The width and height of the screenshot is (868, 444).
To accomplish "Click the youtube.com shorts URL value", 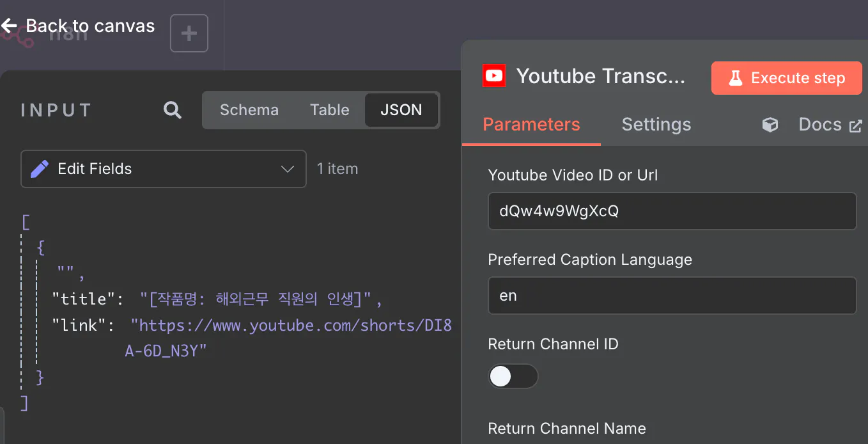I will coord(288,338).
